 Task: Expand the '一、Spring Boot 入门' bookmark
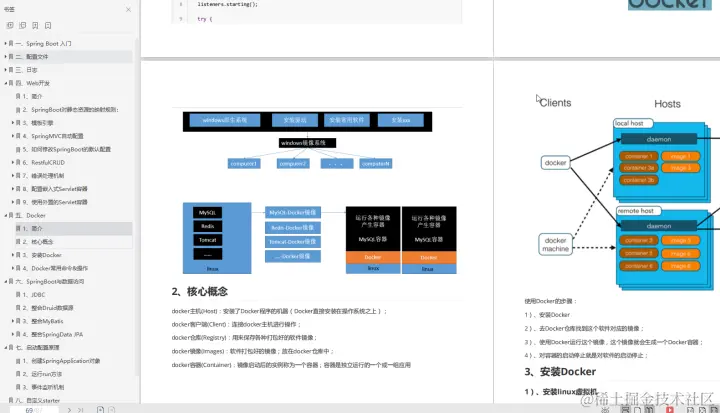(5, 43)
